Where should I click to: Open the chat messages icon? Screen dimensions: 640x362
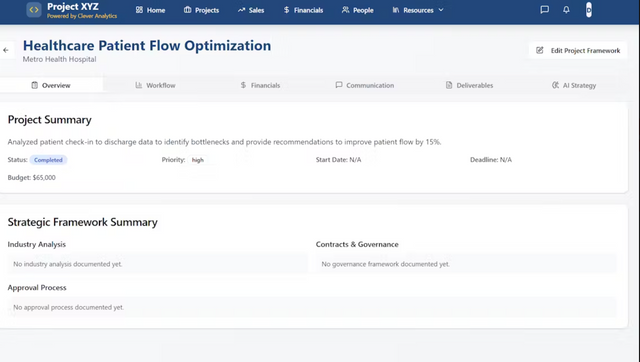pyautogui.click(x=544, y=10)
